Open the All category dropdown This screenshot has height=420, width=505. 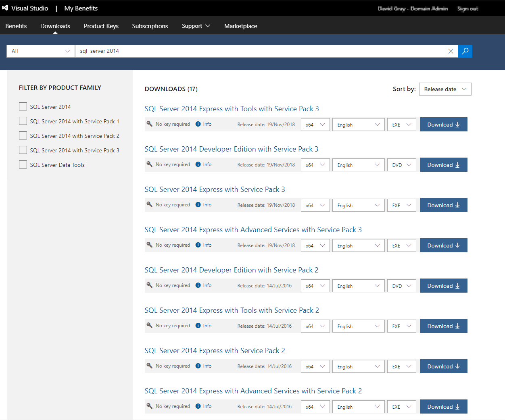tap(41, 51)
